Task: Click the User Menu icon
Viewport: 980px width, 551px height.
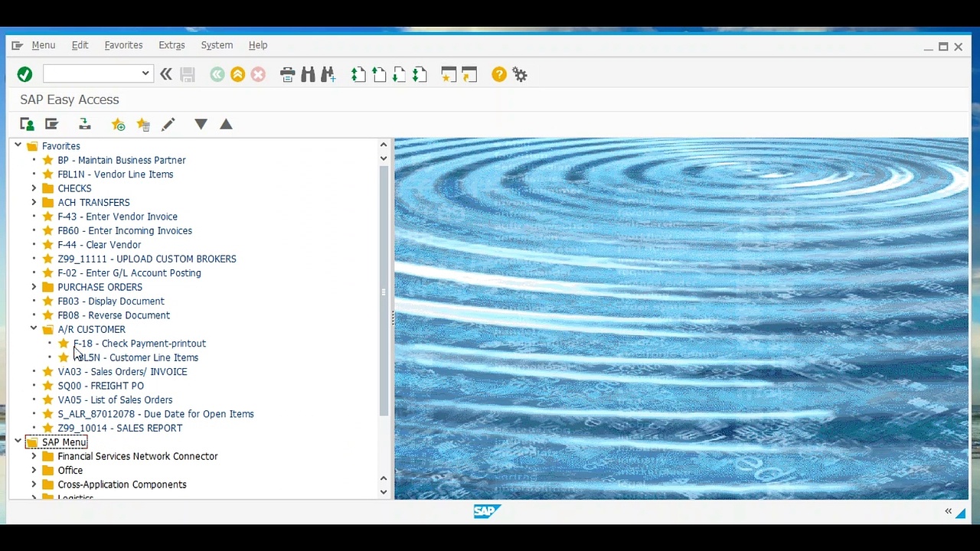Action: [27, 124]
